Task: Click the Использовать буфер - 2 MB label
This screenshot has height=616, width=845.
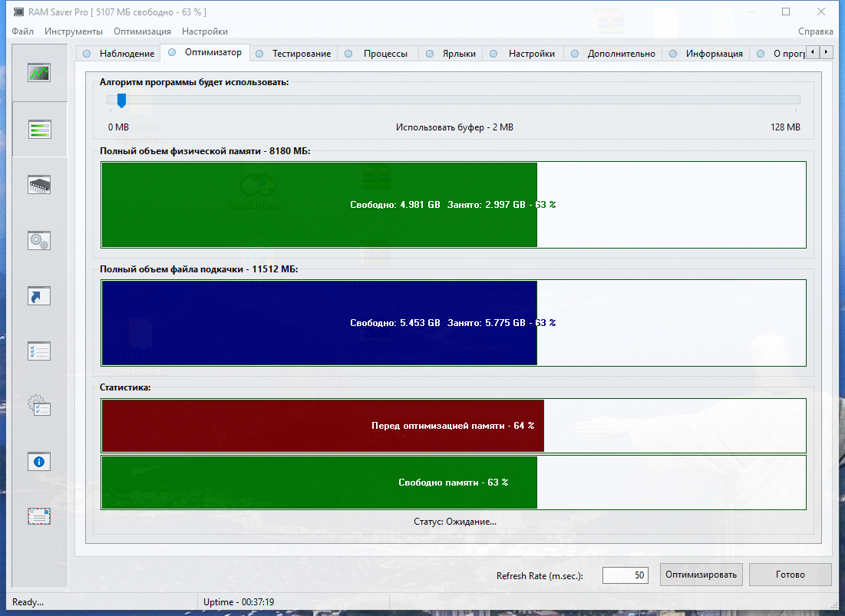Action: tap(454, 127)
